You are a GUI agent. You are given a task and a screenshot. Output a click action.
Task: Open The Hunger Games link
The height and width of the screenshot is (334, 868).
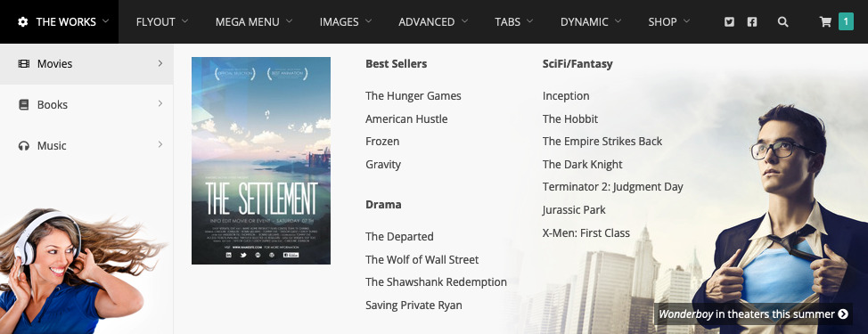pyautogui.click(x=413, y=95)
